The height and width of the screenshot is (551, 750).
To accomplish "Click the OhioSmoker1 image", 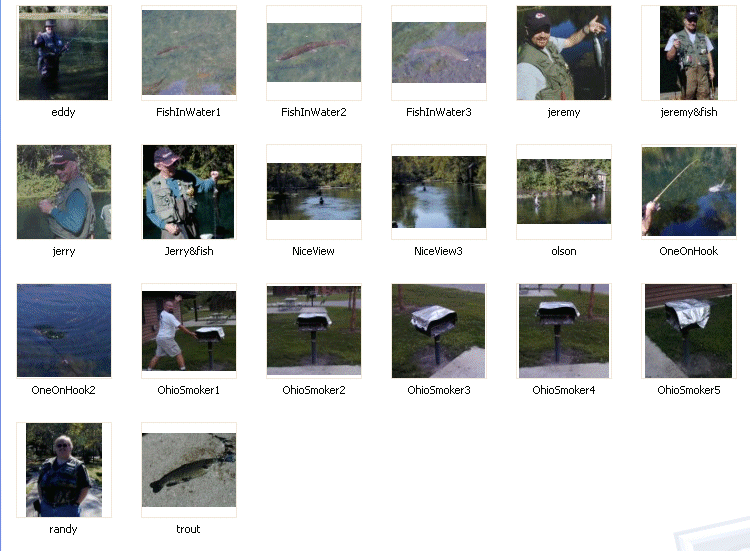I will click(x=189, y=331).
